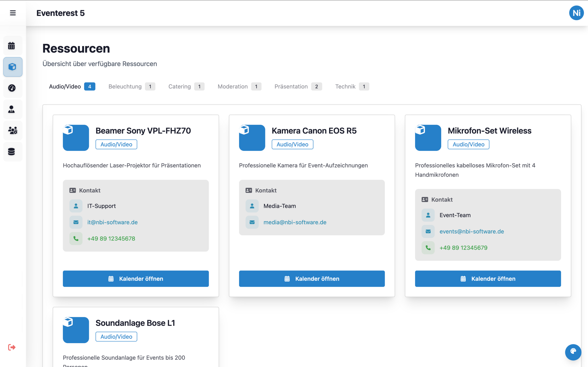Open the dashboard gauge sidebar icon

12,88
